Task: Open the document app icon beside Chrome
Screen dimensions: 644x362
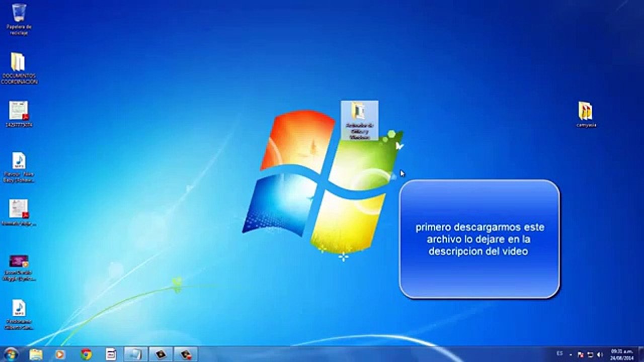Action: (111, 354)
